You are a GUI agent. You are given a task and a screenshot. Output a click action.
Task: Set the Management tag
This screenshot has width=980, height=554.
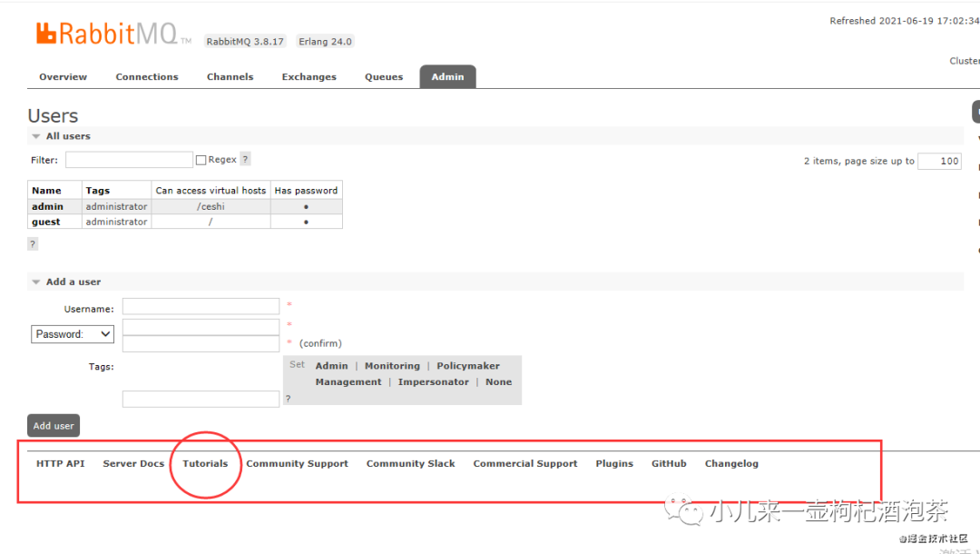click(x=348, y=382)
